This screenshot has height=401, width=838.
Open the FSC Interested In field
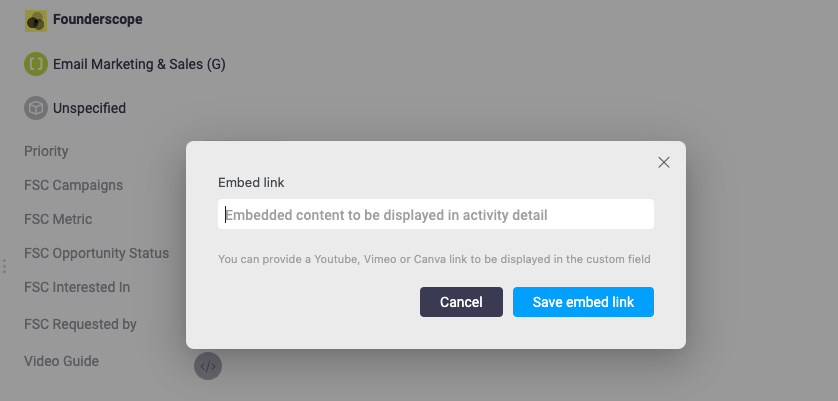coord(77,287)
